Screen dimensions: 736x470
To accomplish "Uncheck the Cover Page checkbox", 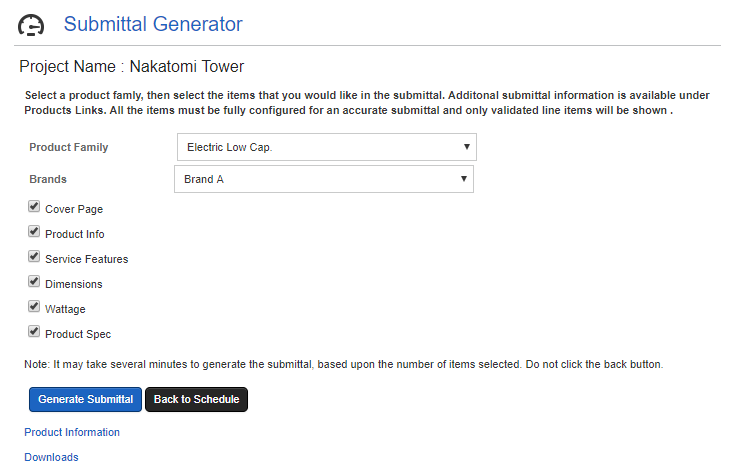I will [34, 208].
